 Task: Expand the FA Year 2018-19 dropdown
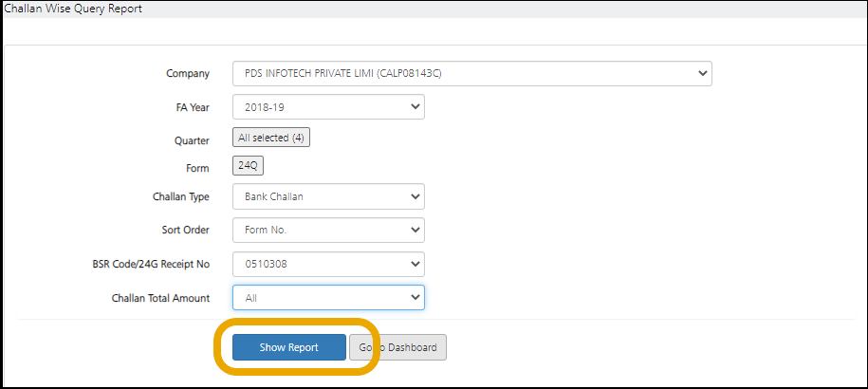click(328, 107)
